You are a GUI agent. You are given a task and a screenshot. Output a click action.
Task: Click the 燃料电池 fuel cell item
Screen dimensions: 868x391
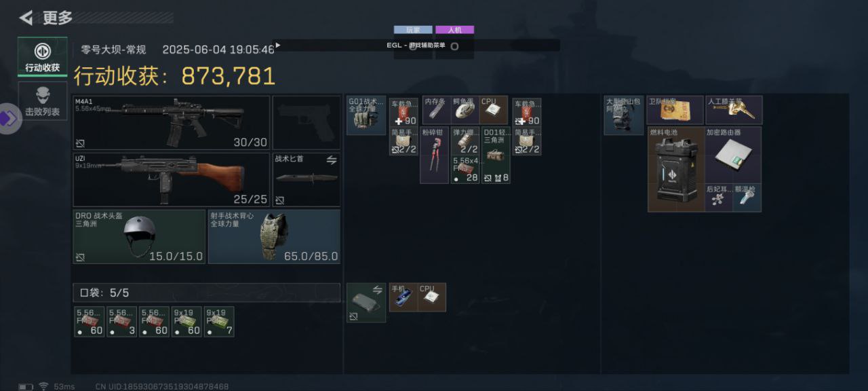(x=676, y=169)
